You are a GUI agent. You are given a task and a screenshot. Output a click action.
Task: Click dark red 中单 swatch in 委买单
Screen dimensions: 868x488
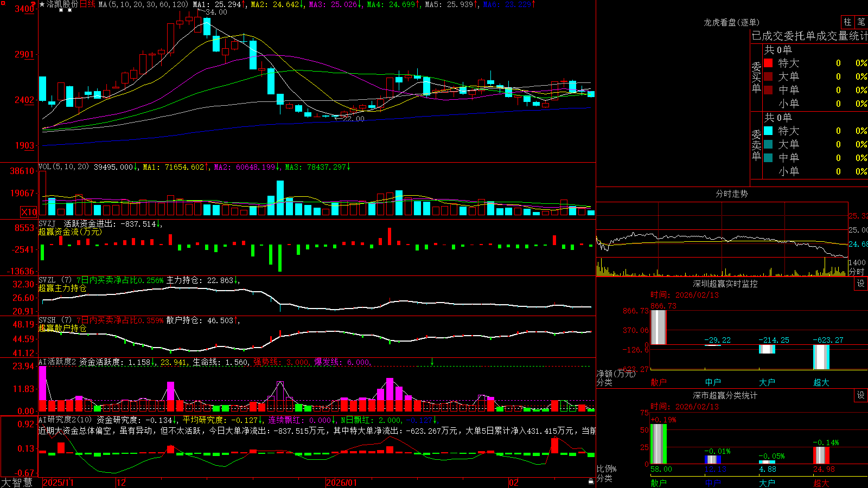(x=768, y=90)
